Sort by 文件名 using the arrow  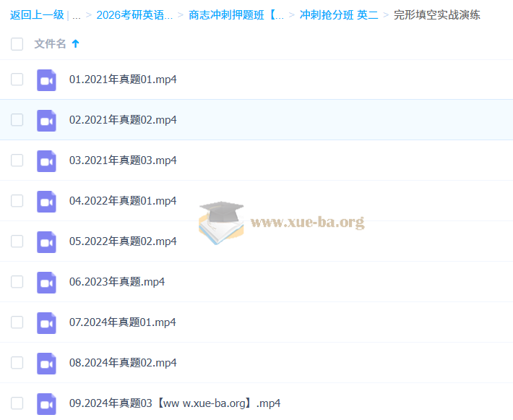point(76,44)
